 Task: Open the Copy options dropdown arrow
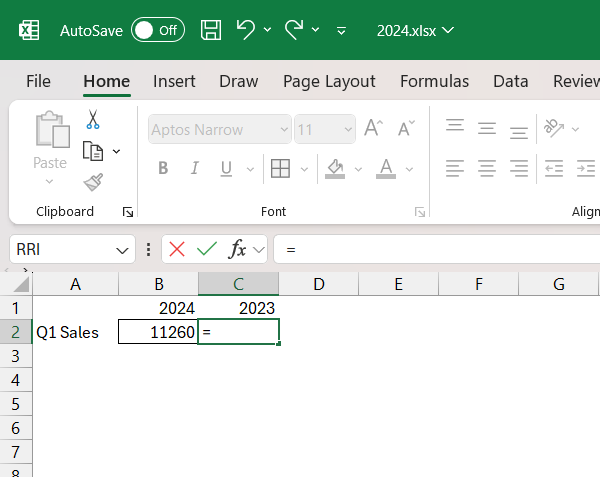(116, 151)
